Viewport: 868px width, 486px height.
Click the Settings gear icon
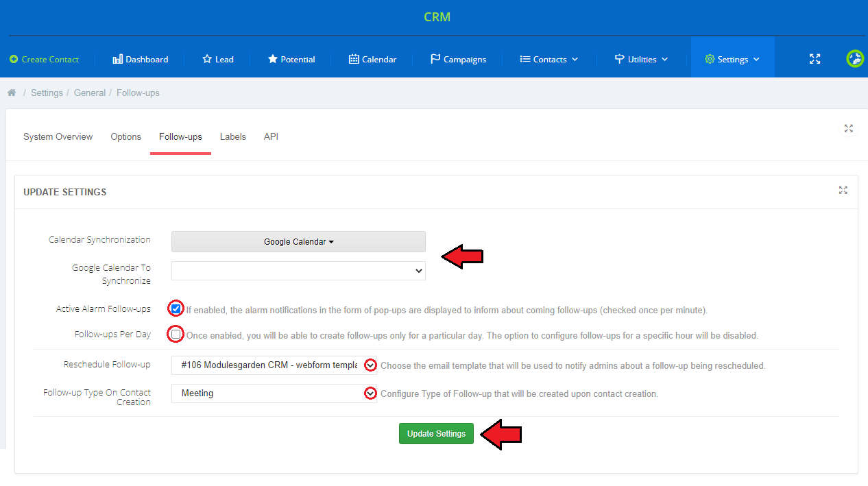tap(710, 60)
